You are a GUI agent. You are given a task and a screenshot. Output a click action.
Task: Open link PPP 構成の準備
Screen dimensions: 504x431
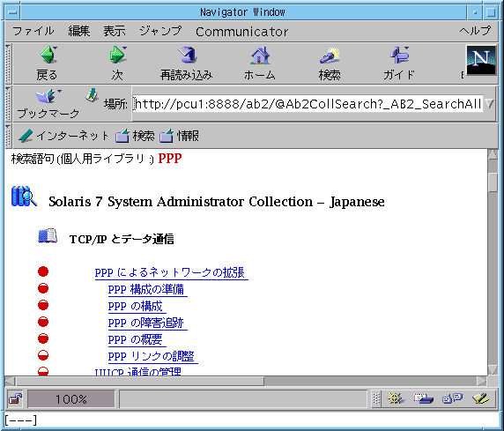pos(147,289)
